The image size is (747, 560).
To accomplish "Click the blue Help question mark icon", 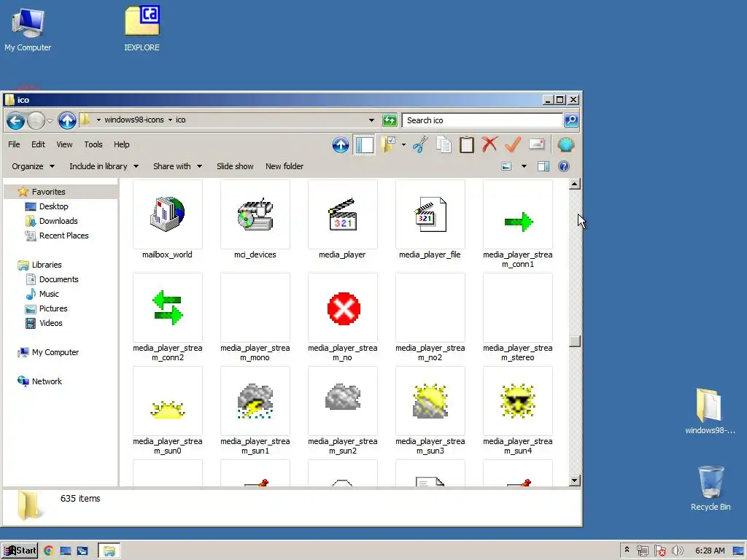I will tap(564, 166).
